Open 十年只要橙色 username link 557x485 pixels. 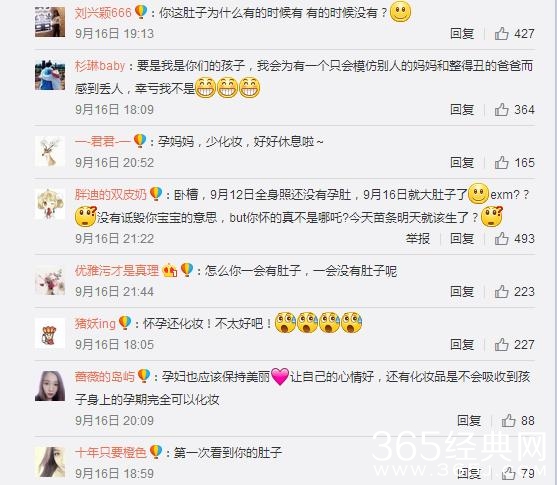coord(110,452)
